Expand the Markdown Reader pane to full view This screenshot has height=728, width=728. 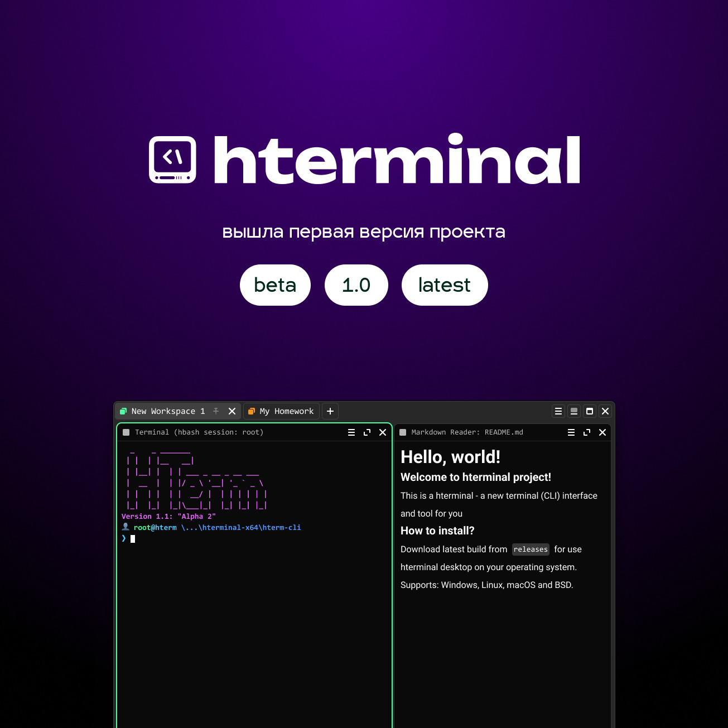click(x=587, y=432)
